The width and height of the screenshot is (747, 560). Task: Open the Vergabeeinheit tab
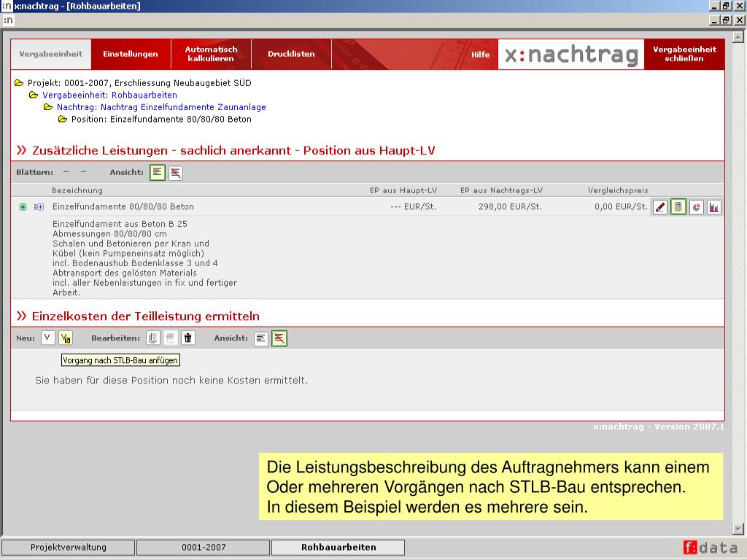(x=51, y=54)
